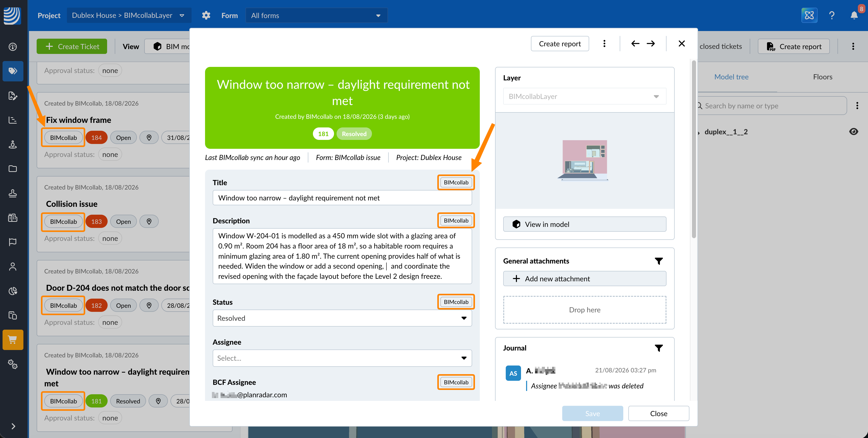
Task: Open the Status Resolved dropdown
Action: coord(342,318)
